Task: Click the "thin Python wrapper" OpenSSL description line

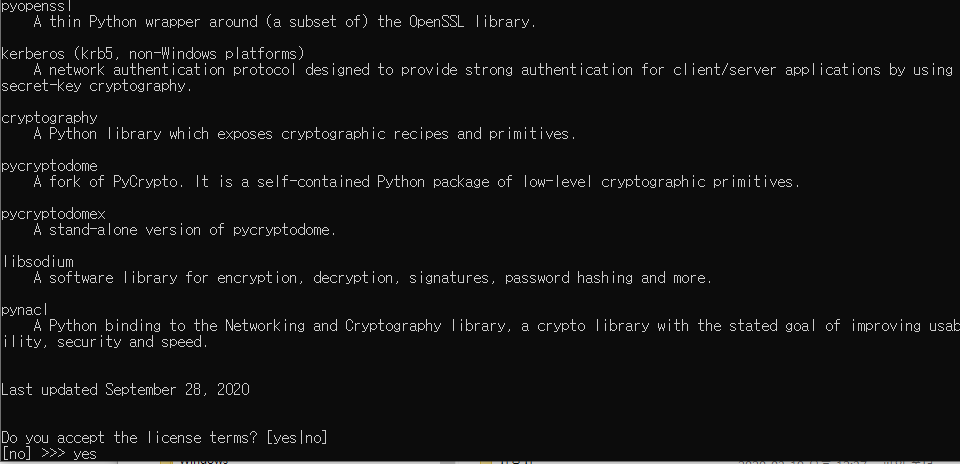Action: pyautogui.click(x=284, y=22)
